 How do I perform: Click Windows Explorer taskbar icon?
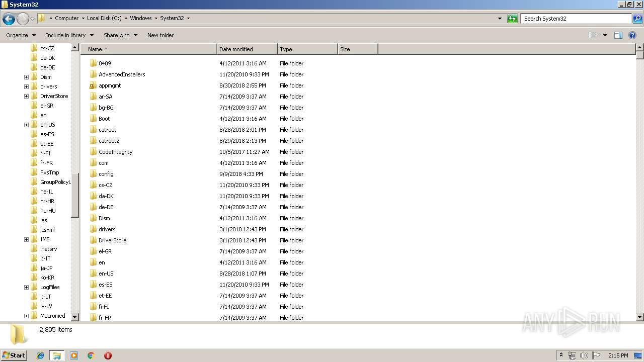(57, 355)
